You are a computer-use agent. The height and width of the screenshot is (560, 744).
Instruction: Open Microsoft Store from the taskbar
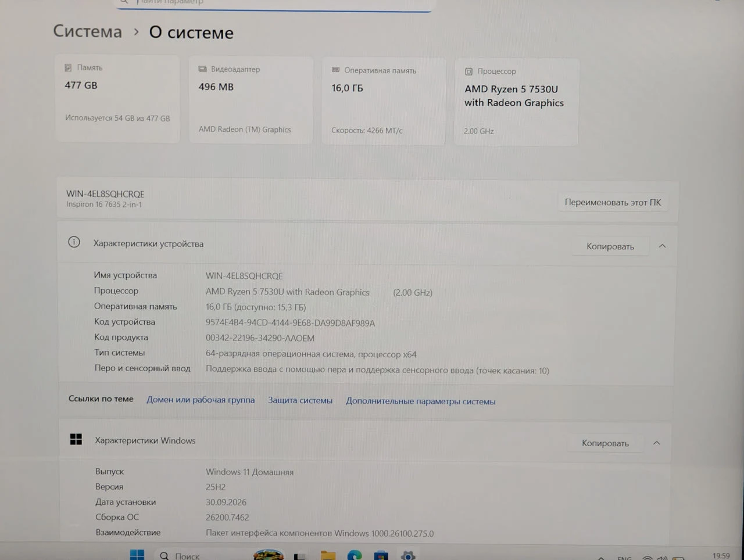pos(381,556)
